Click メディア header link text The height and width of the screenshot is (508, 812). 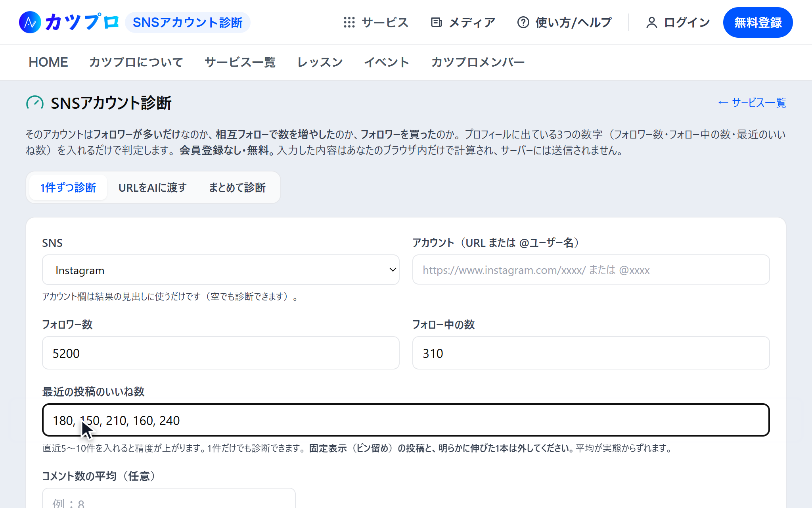472,23
